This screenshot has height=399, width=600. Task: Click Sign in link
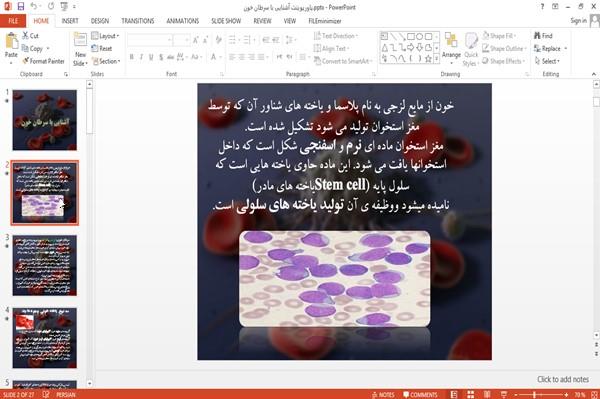pos(578,21)
